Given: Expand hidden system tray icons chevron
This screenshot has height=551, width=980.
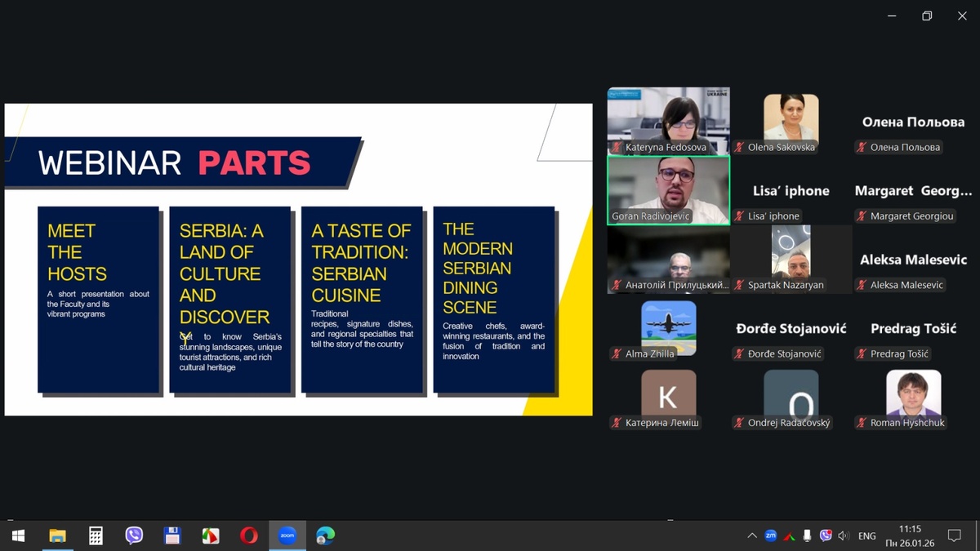Looking at the screenshot, I should [x=751, y=535].
